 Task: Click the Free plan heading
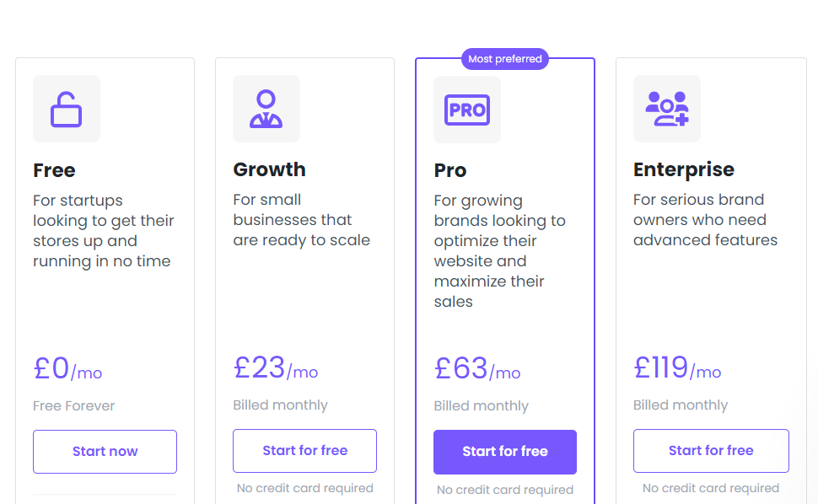point(54,170)
